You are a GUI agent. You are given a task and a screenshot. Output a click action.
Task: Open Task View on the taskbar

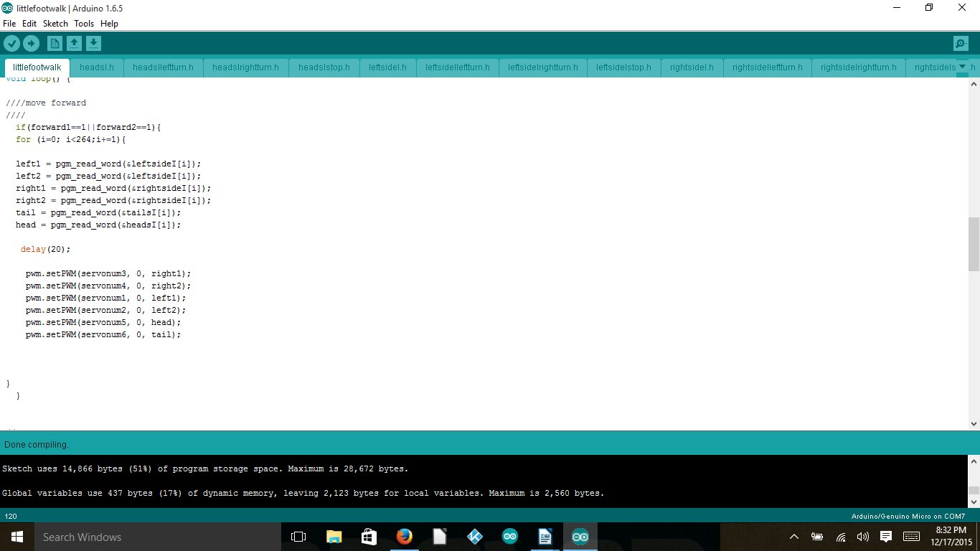pos(298,537)
